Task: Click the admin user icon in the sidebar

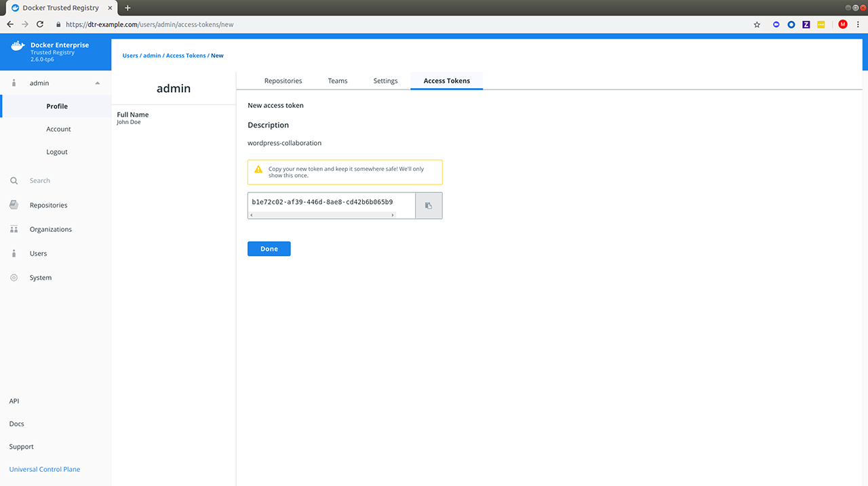Action: pos(14,83)
